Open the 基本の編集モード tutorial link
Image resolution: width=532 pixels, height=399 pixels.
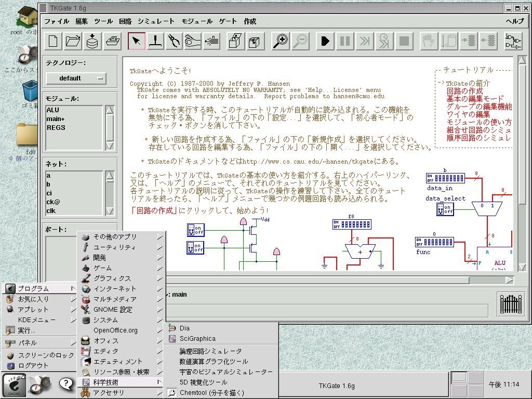[475, 99]
